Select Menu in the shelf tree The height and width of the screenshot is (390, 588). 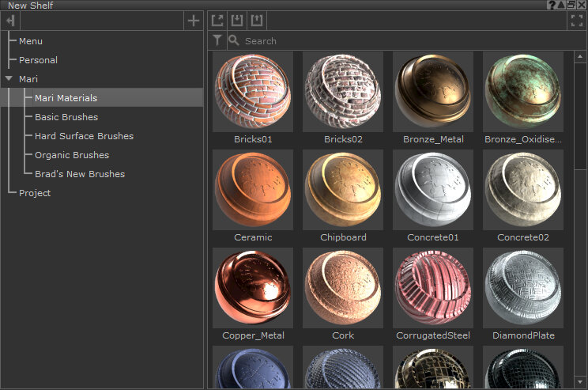point(31,41)
